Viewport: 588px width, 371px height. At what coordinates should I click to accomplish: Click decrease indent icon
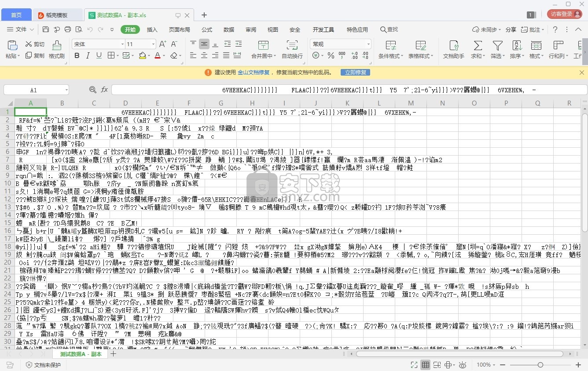click(x=227, y=44)
